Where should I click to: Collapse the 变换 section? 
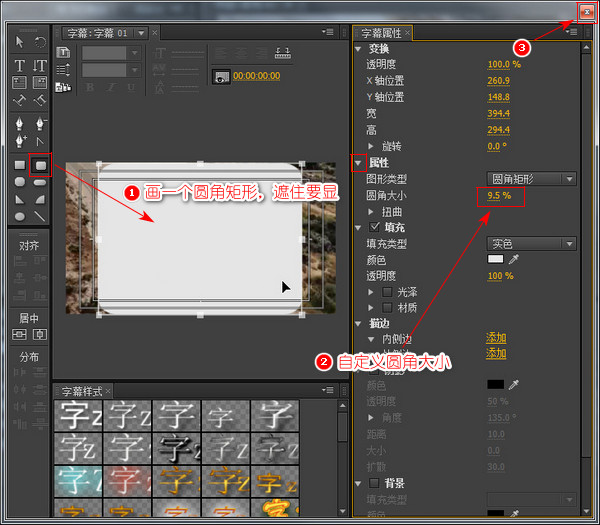tap(358, 49)
